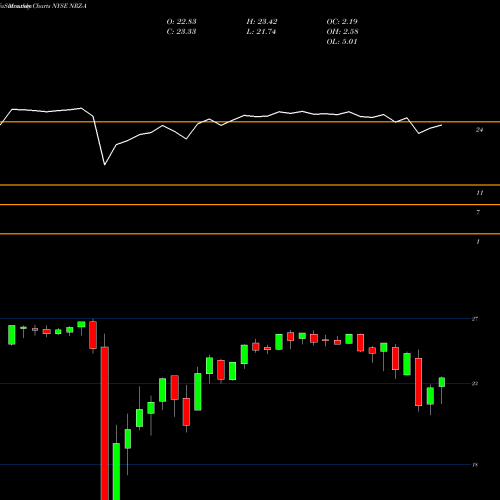Screen dimensions: 500x500
Task: Click the 24 indicator axis label
Action: (479, 130)
